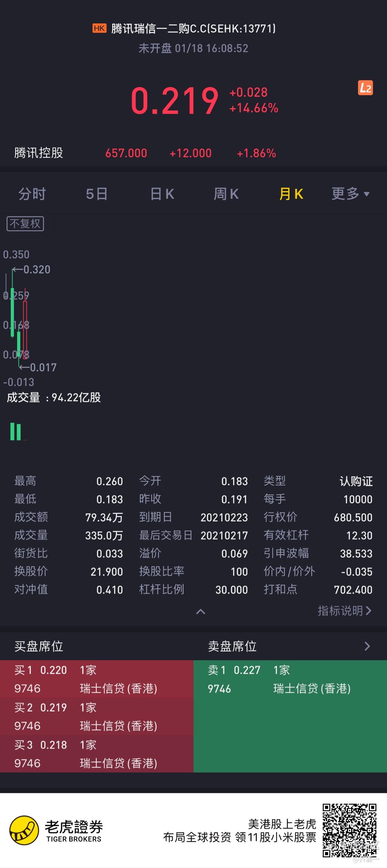
Task: Tap the HK market tag icon
Action: click(99, 28)
